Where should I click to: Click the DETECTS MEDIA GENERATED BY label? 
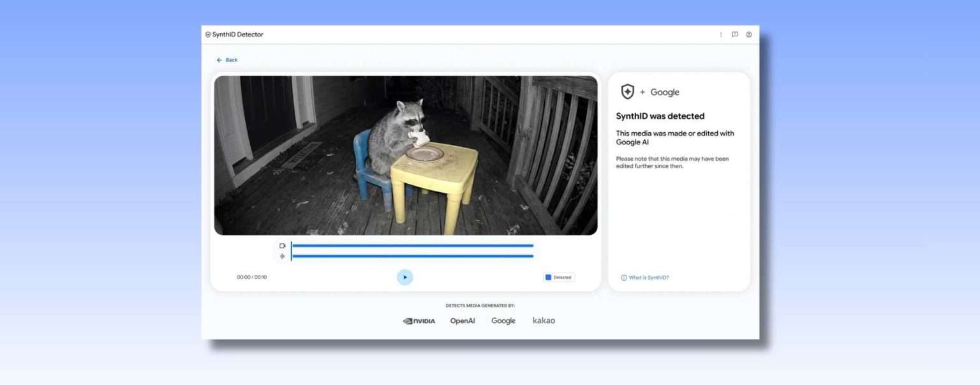(x=480, y=306)
